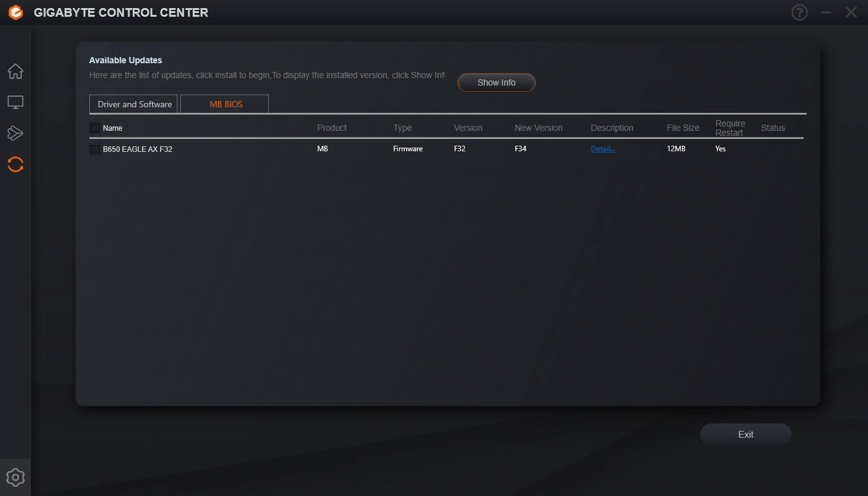Viewport: 868px width, 496px height.
Task: Click the Name column header text
Action: [113, 128]
